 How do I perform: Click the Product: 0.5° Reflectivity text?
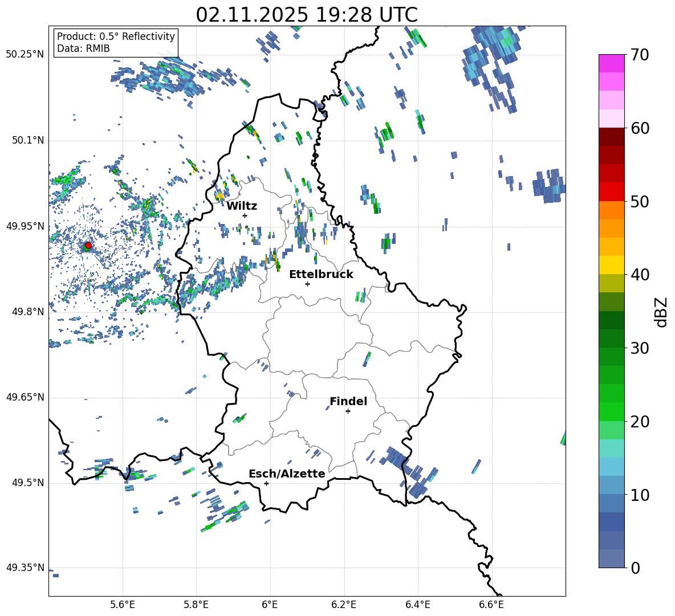(x=116, y=36)
